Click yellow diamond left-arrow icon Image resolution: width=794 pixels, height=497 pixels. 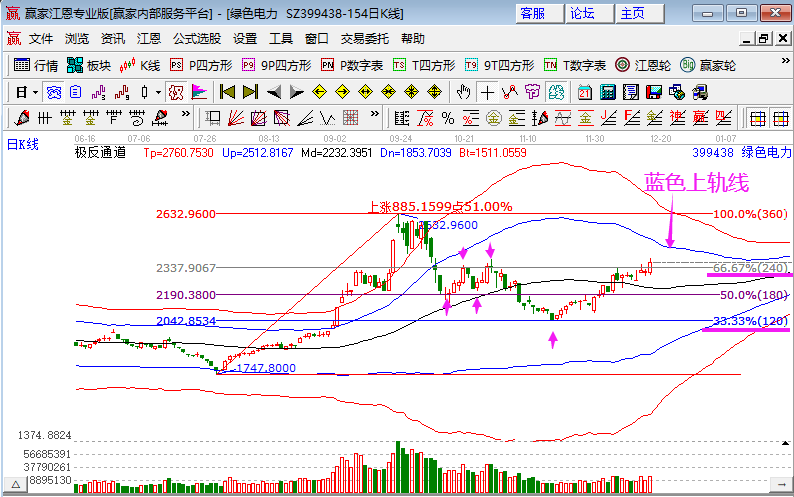point(319,92)
